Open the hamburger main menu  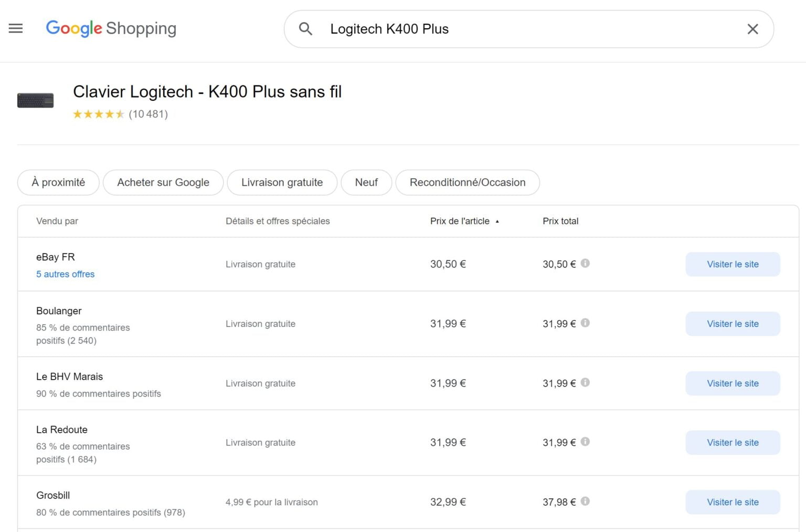pos(16,28)
